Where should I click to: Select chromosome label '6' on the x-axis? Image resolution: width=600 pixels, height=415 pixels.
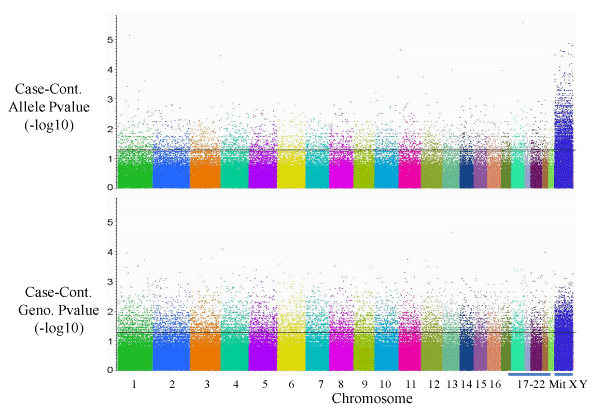pos(292,384)
